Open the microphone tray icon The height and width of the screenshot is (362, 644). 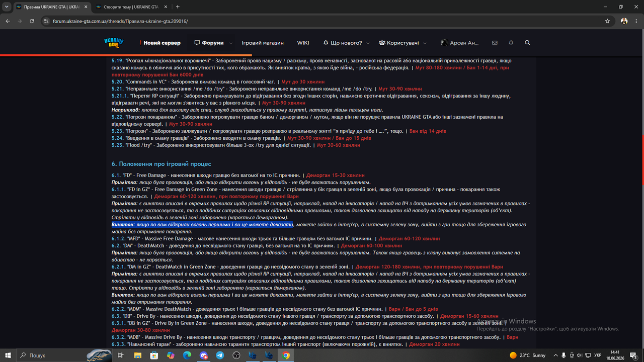[564, 355]
